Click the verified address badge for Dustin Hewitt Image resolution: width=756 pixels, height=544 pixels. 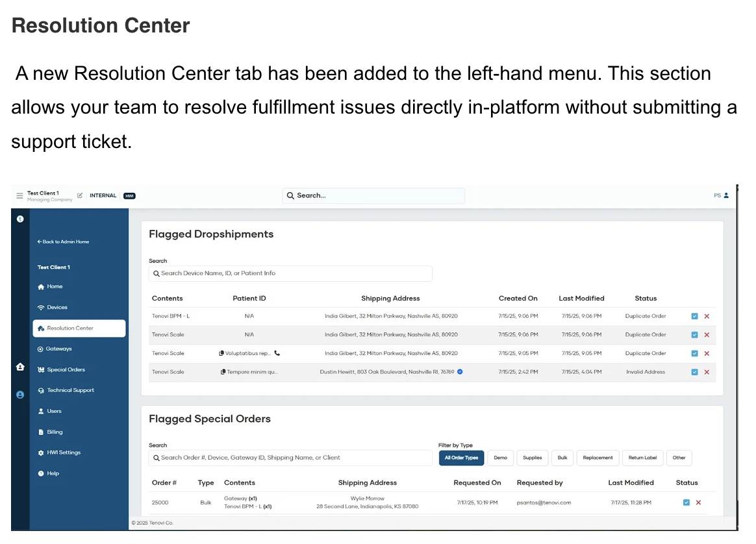pyautogui.click(x=460, y=372)
